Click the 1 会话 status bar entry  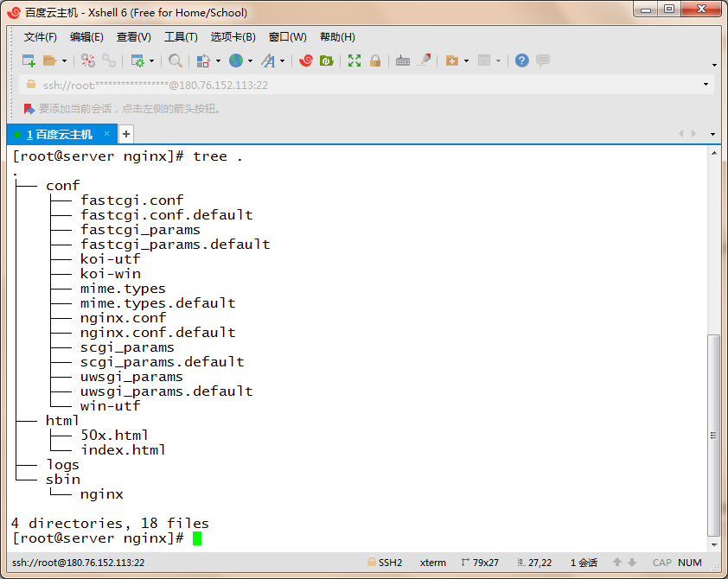584,563
